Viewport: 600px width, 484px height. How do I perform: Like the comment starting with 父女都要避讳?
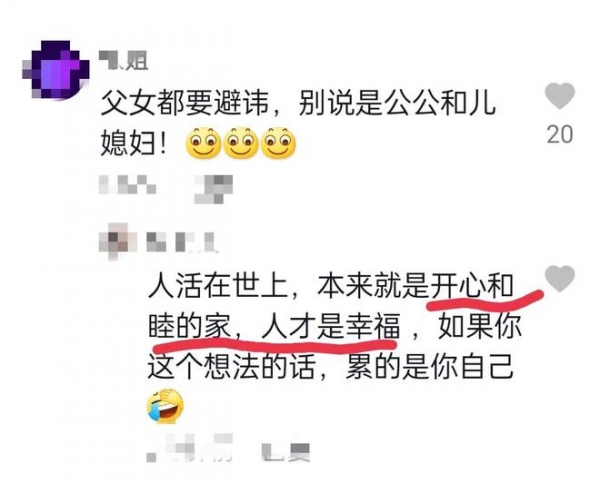pyautogui.click(x=560, y=96)
